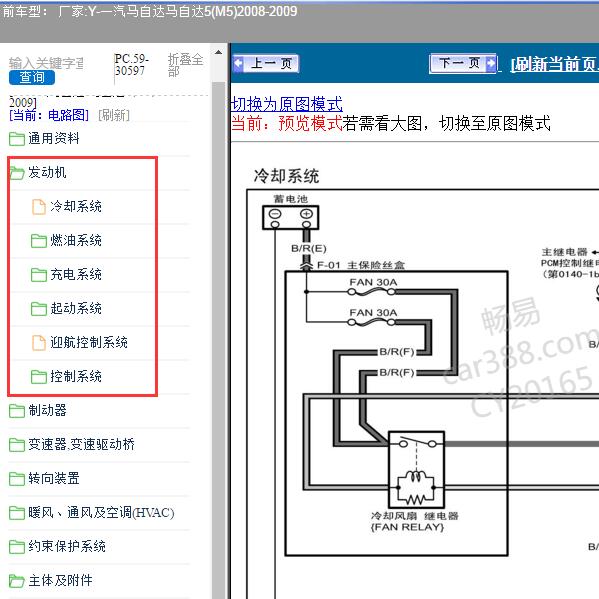Click the 约束保护系统 folder icon
The height and width of the screenshot is (599, 599).
(17, 547)
